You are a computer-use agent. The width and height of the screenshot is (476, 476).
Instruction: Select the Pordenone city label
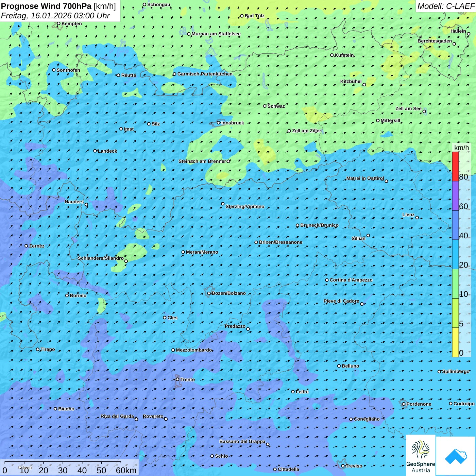pyautogui.click(x=419, y=404)
